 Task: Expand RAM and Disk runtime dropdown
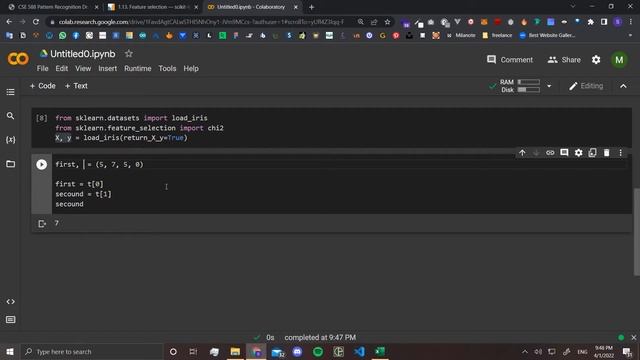tap(549, 86)
